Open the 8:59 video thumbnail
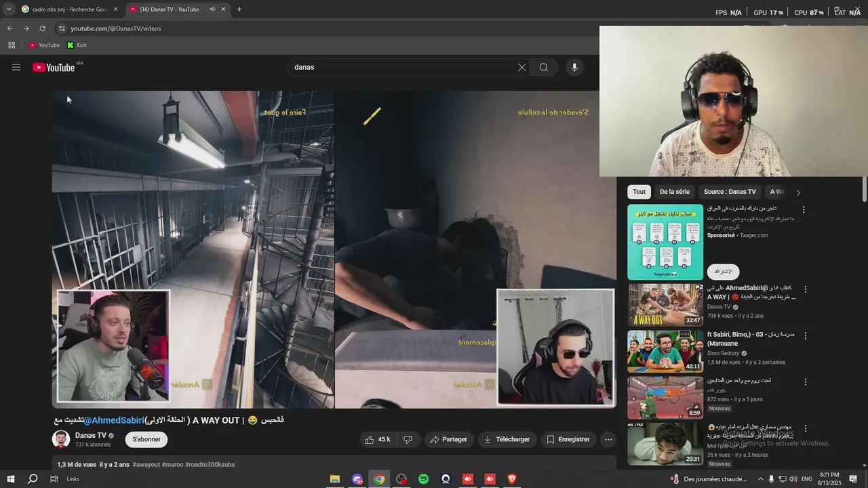 point(665,398)
